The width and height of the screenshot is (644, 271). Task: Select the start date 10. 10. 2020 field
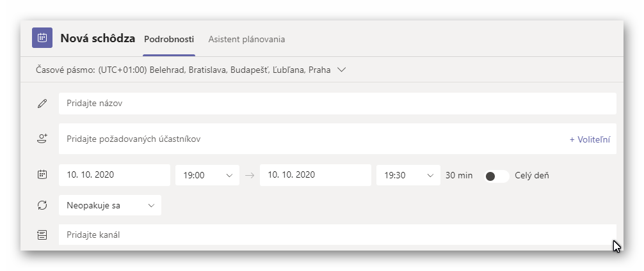[114, 175]
